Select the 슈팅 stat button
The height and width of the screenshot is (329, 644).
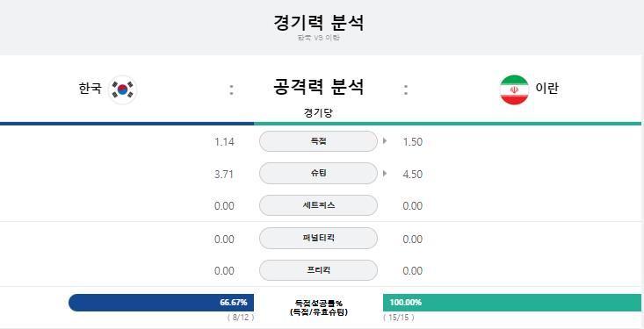point(318,174)
